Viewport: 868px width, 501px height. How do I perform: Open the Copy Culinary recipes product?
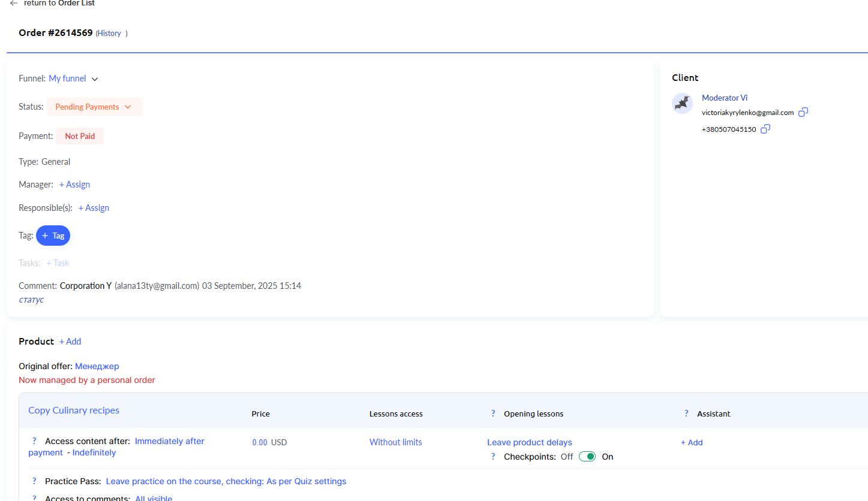tap(74, 411)
